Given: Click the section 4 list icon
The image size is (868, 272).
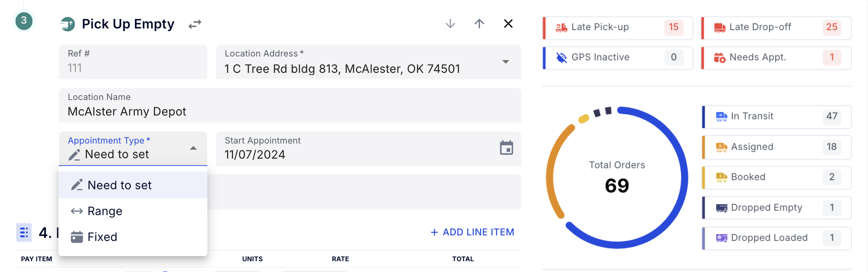Looking at the screenshot, I should click(x=24, y=233).
